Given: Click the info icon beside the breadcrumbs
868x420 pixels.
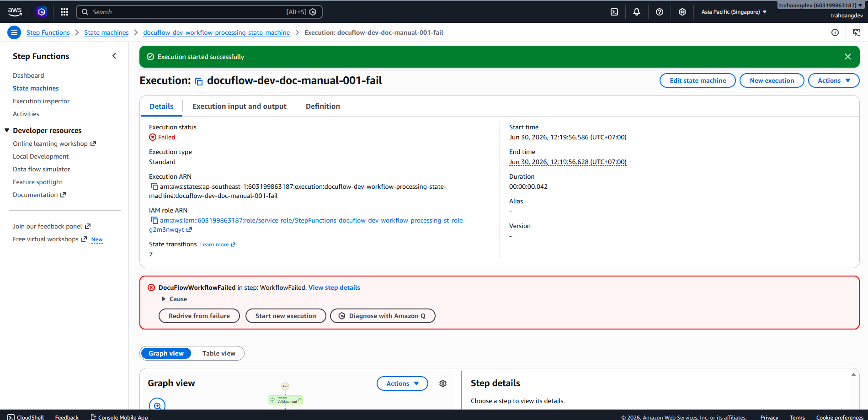Looking at the screenshot, I should point(835,32).
